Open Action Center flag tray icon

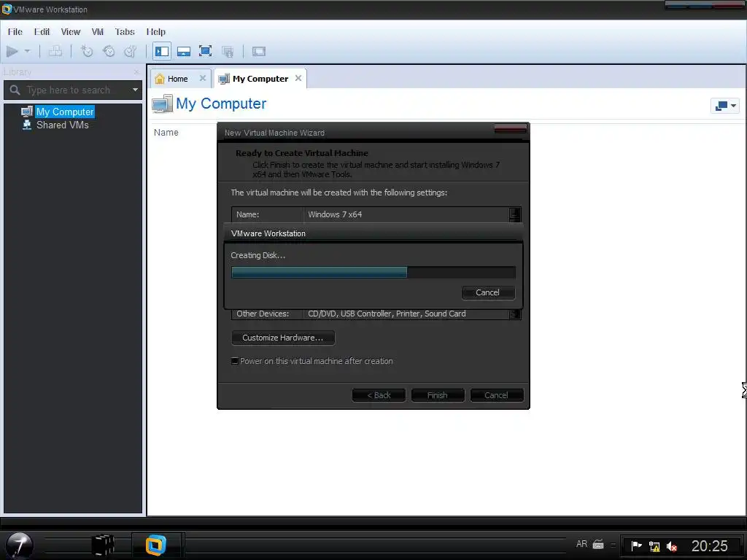[x=636, y=545]
